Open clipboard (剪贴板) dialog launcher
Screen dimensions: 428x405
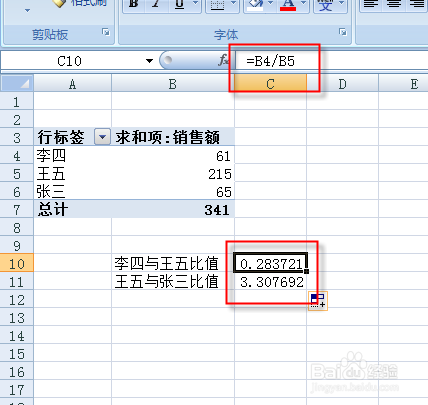click(106, 32)
